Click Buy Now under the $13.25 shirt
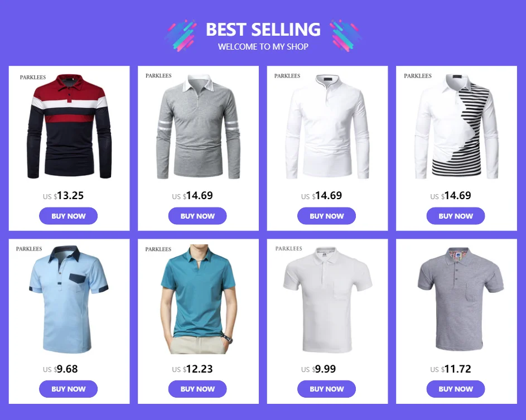 click(69, 216)
